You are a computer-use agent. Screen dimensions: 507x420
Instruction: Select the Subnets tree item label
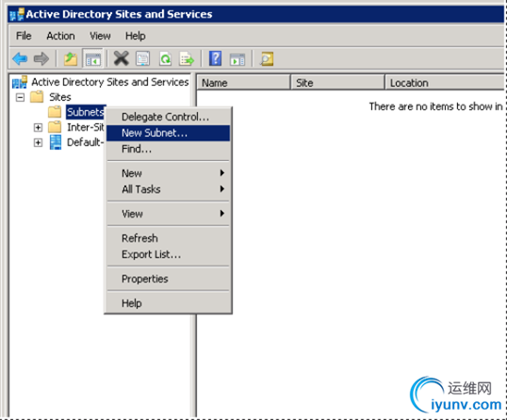[x=86, y=112]
